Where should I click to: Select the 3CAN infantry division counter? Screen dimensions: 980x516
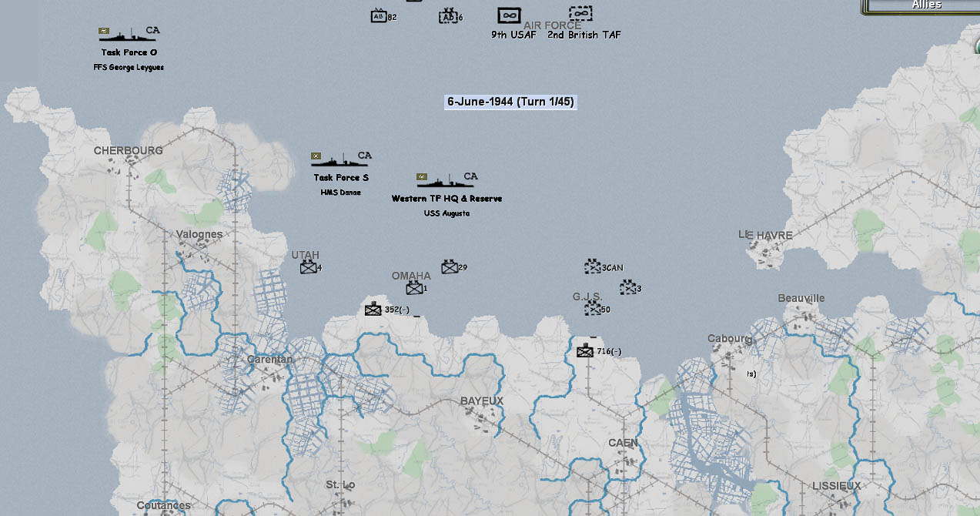(x=592, y=267)
